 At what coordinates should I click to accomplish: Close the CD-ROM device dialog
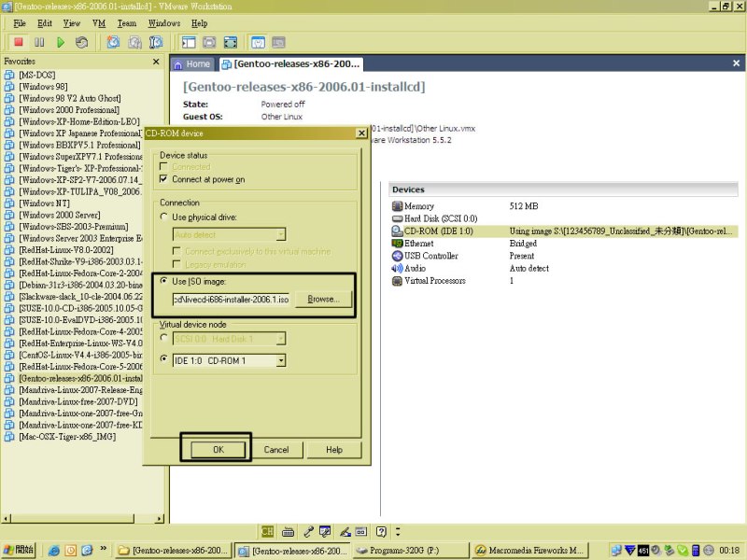click(x=361, y=133)
